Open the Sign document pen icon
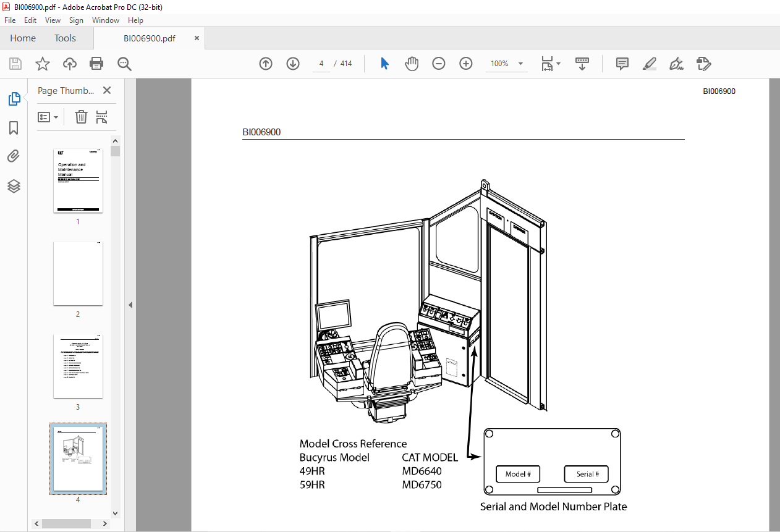 click(x=676, y=64)
